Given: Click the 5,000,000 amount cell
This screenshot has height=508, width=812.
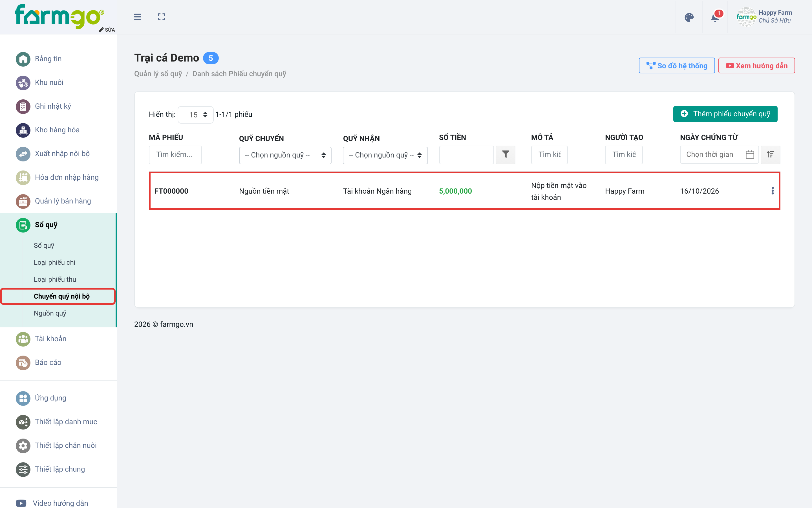Looking at the screenshot, I should (x=455, y=191).
